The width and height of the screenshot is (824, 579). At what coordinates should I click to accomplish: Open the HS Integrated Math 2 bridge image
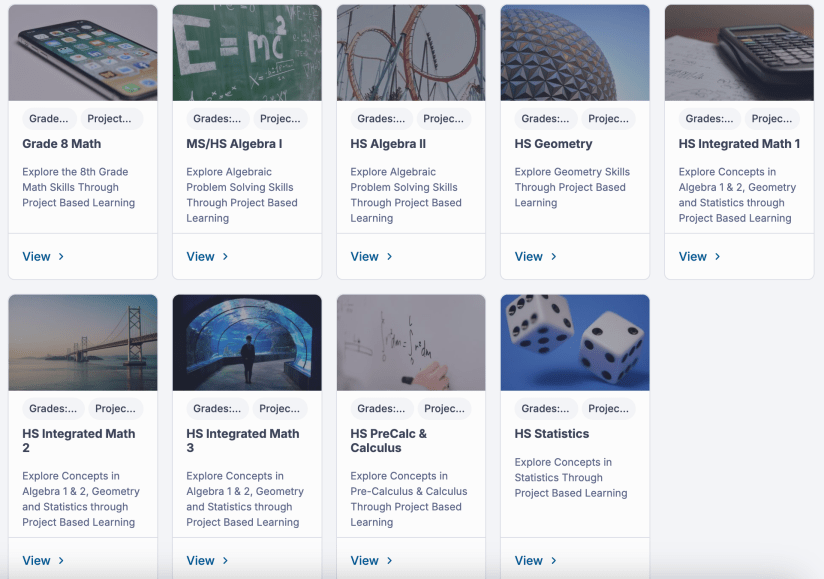click(x=83, y=343)
